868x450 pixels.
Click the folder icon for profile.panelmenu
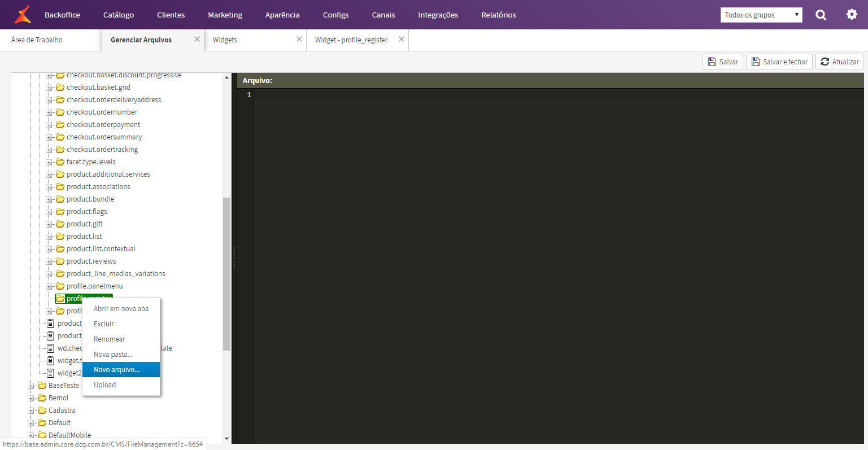[x=60, y=286]
